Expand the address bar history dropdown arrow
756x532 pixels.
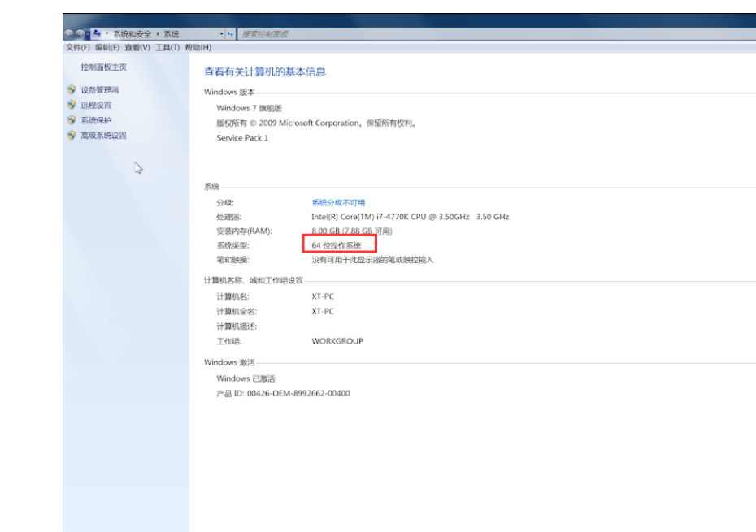pos(221,34)
